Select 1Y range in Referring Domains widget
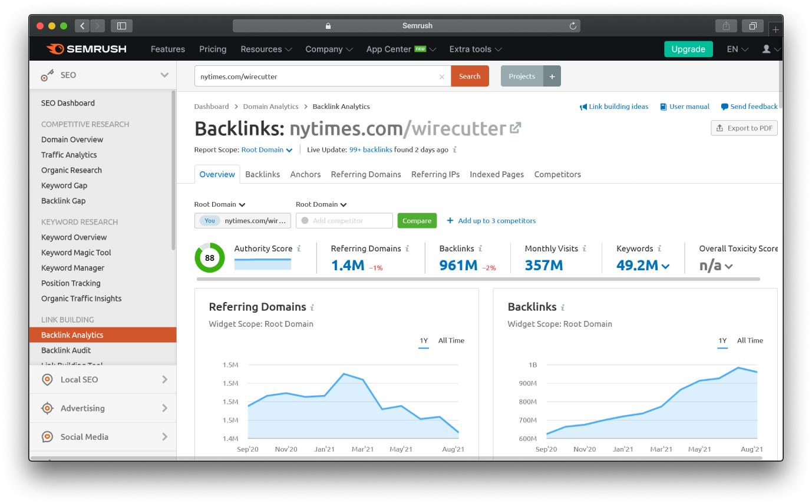Image resolution: width=812 pixels, height=504 pixels. tap(424, 340)
